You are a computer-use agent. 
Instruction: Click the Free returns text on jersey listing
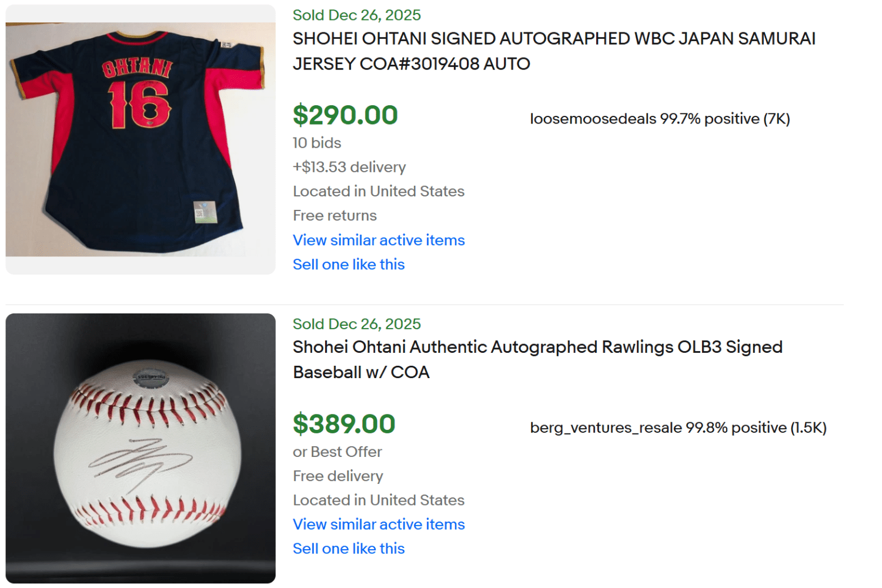coord(334,215)
